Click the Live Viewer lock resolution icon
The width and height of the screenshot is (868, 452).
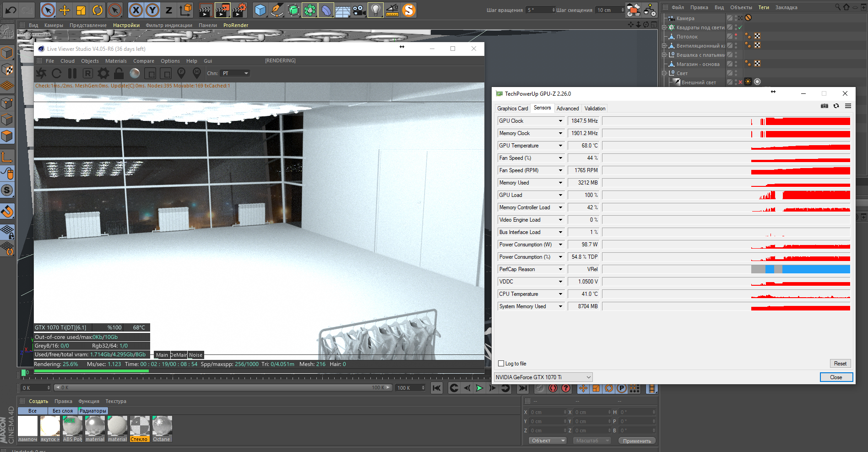coord(119,73)
